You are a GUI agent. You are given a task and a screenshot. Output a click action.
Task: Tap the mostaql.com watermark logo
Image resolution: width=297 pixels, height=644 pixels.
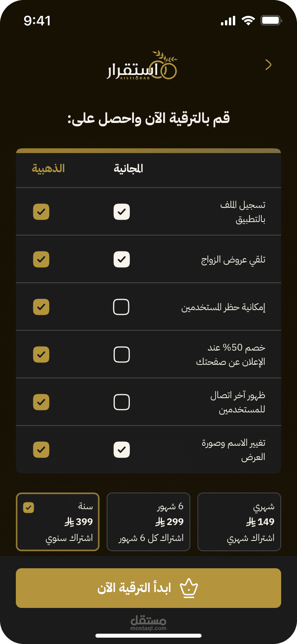coord(148,623)
